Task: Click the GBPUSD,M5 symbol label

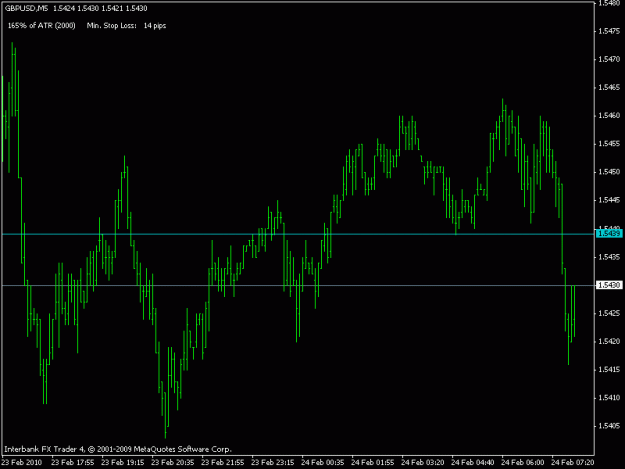Action: click(x=26, y=8)
